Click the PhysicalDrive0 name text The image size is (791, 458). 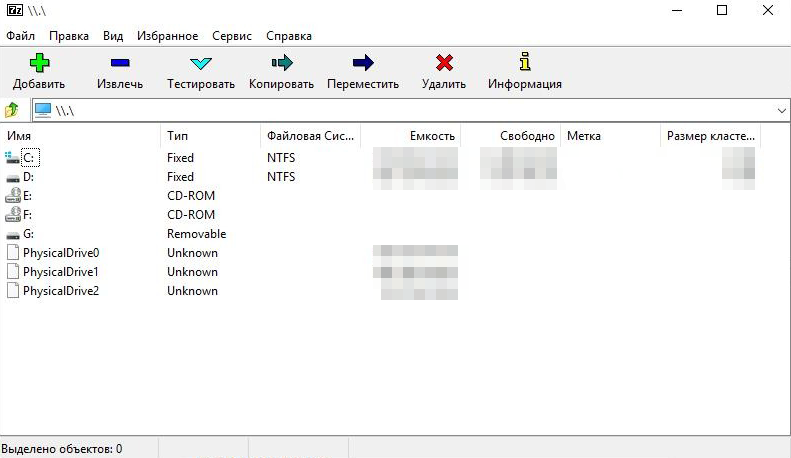61,253
